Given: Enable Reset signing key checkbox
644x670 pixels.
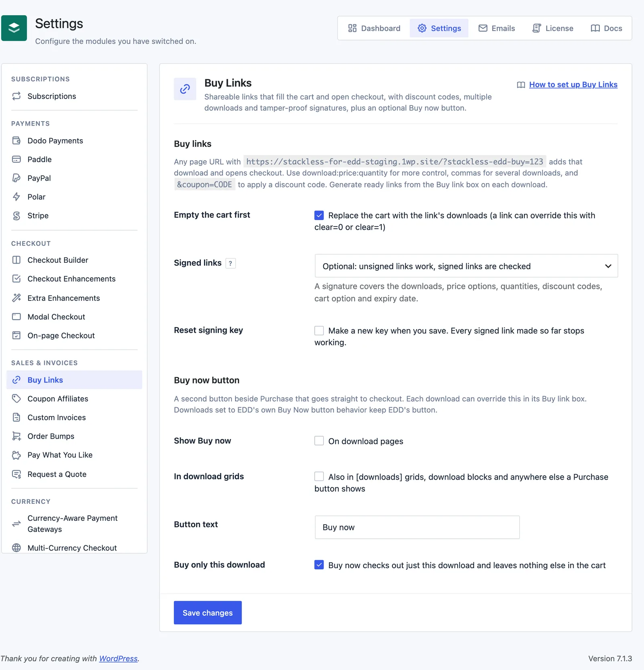Looking at the screenshot, I should click(319, 330).
